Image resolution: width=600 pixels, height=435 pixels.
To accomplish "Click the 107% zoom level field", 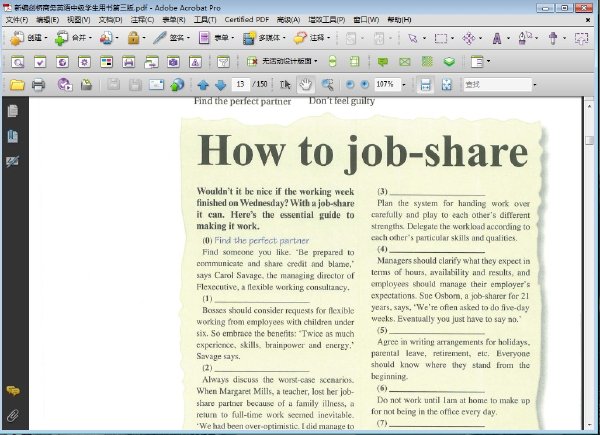I will coord(387,84).
